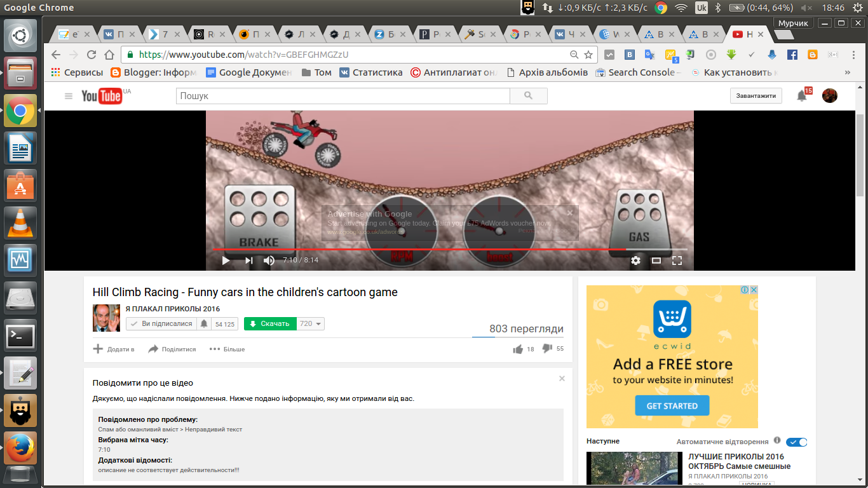Click the Blogger extension icon in toolbar
Screen dimensions: 868x488
[x=813, y=55]
